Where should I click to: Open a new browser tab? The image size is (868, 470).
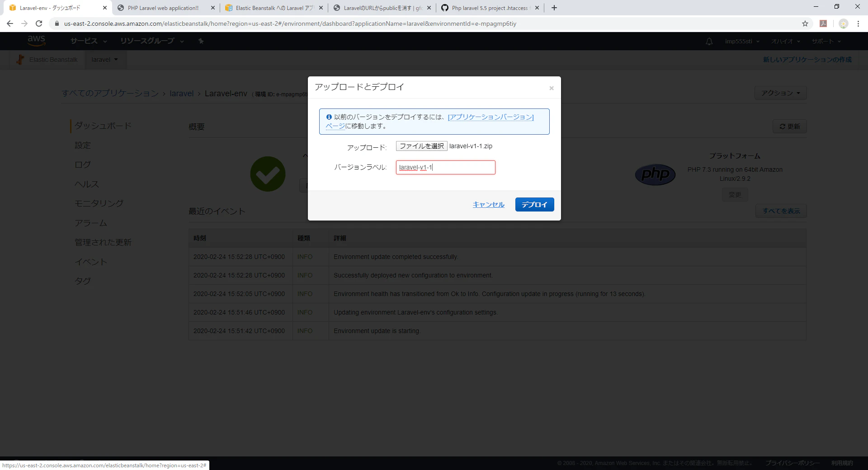coord(554,8)
